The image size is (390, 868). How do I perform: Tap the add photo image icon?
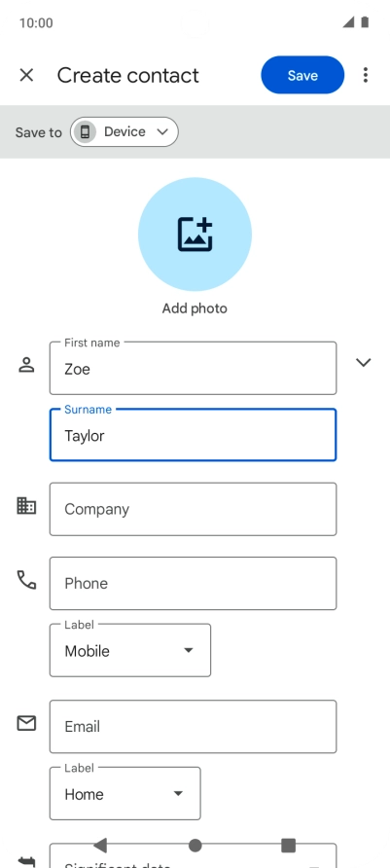195,235
